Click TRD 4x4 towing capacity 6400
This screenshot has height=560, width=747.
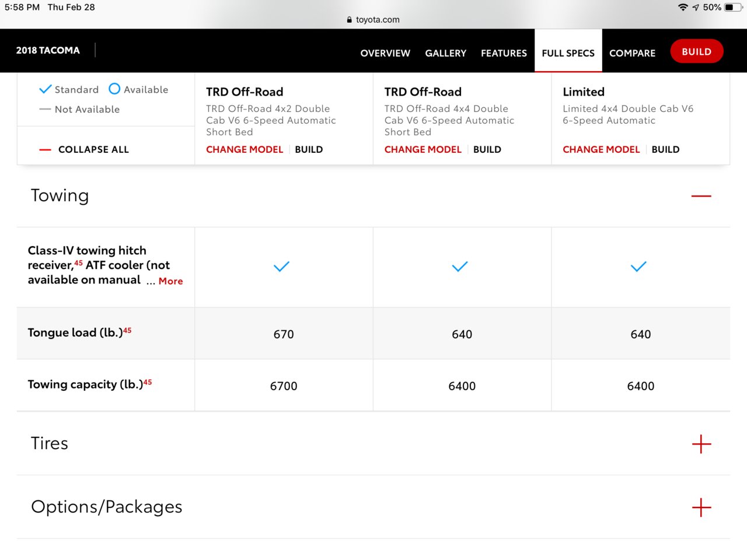tap(462, 386)
